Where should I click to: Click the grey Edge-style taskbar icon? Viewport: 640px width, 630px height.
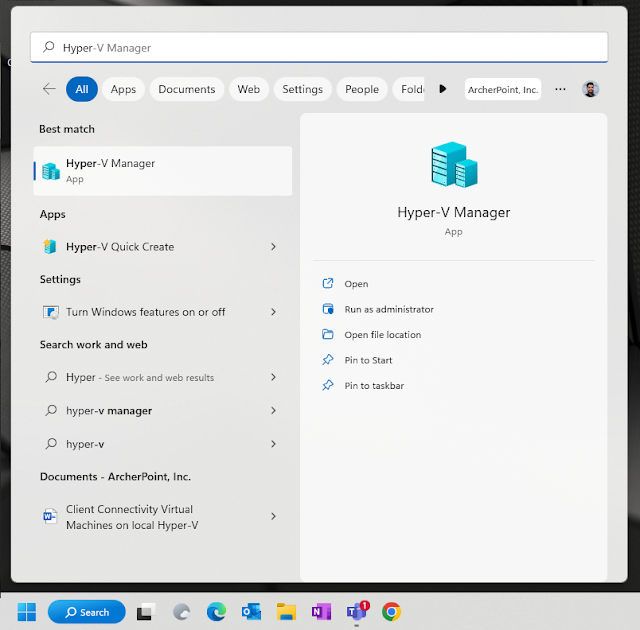181,612
